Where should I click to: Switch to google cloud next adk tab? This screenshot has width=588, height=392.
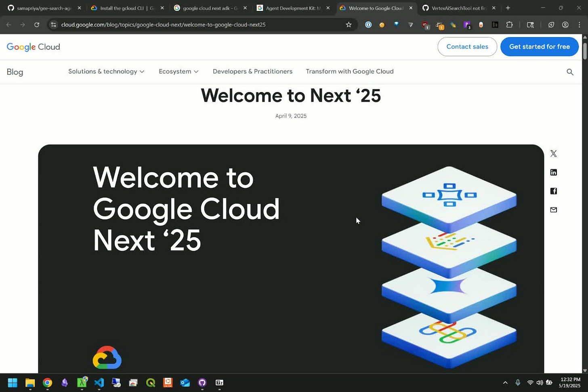[210, 8]
